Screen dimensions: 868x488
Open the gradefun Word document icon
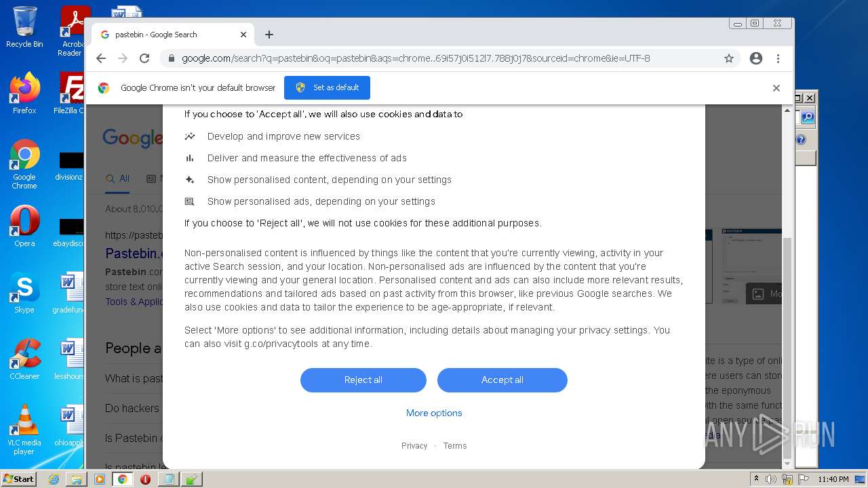point(70,293)
